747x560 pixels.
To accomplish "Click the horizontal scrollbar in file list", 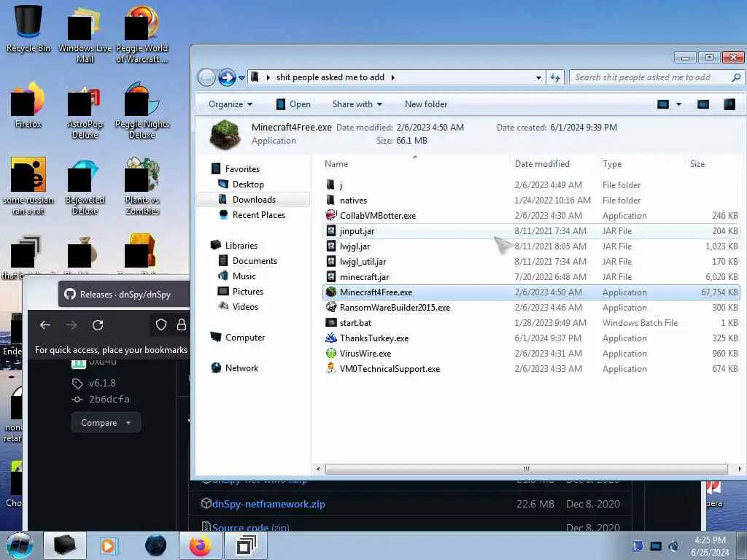I will [527, 469].
